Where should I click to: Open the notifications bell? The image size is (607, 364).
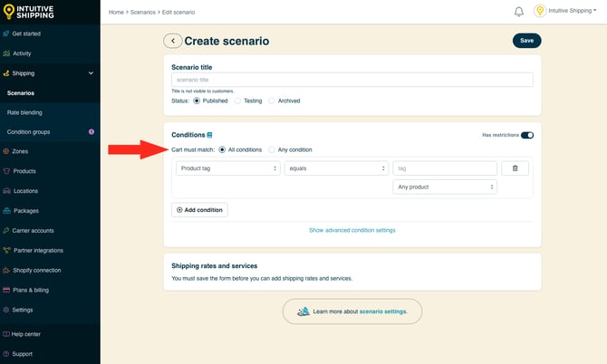519,12
